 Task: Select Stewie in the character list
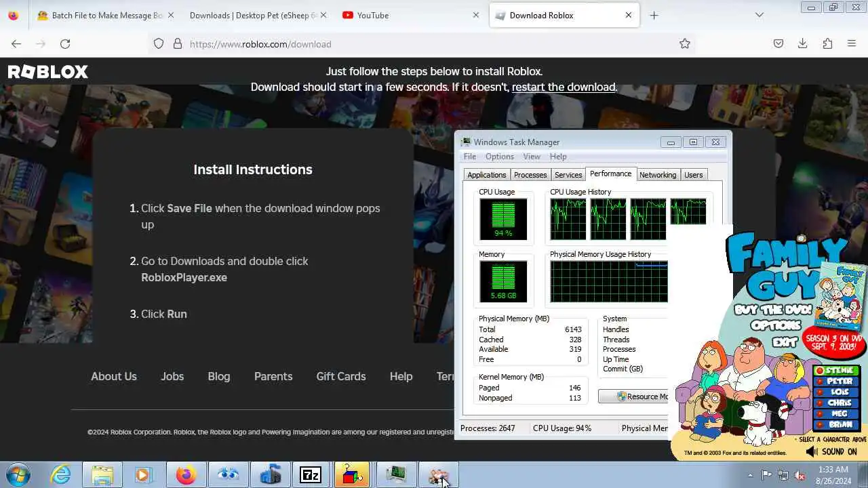837,371
